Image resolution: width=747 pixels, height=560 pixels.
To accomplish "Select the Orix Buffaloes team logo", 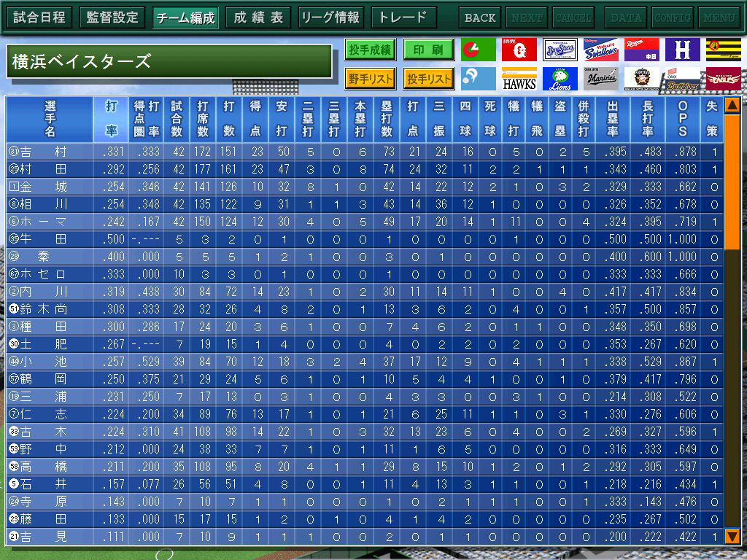I will point(682,79).
